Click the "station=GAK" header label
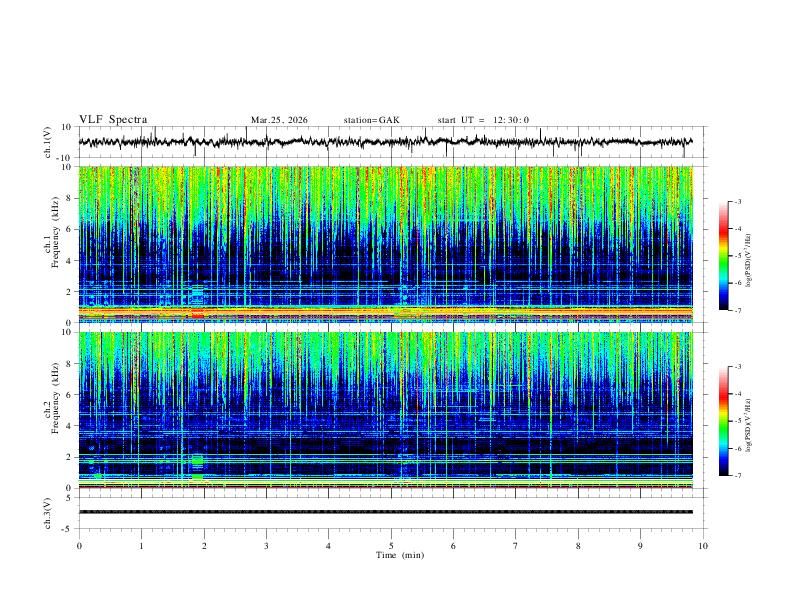Viewport: 792px width, 612px height. 372,120
